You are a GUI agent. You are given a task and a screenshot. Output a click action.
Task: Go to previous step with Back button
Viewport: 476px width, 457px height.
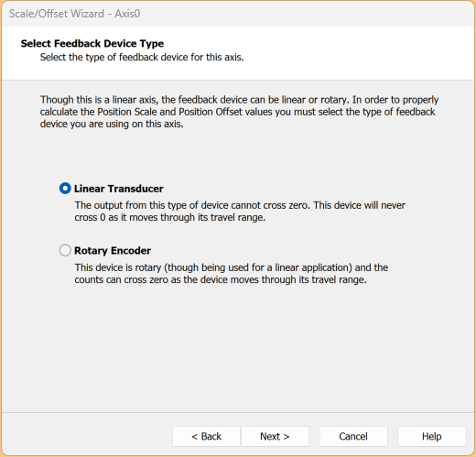(206, 437)
